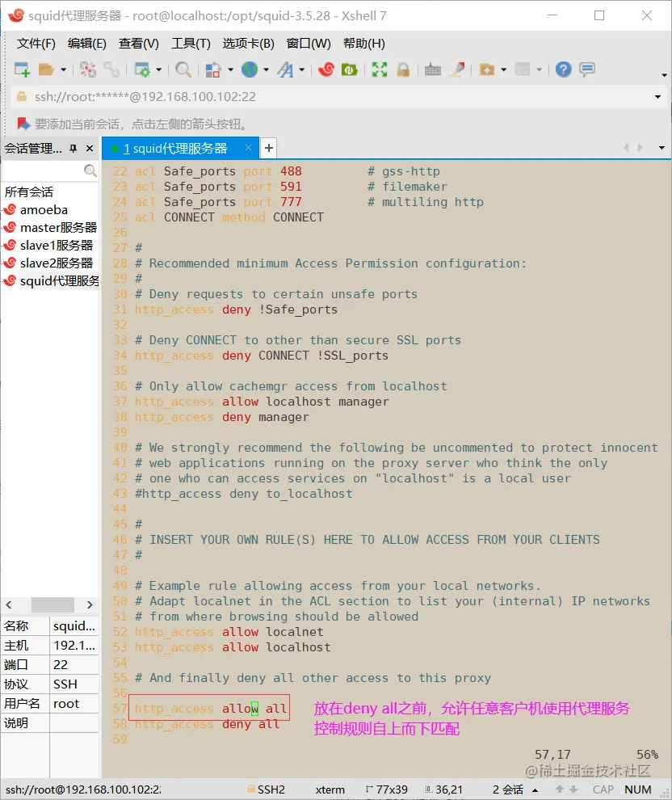This screenshot has width=672, height=800.
Task: Click session tree scrollbar right arrow
Action: coord(90,604)
